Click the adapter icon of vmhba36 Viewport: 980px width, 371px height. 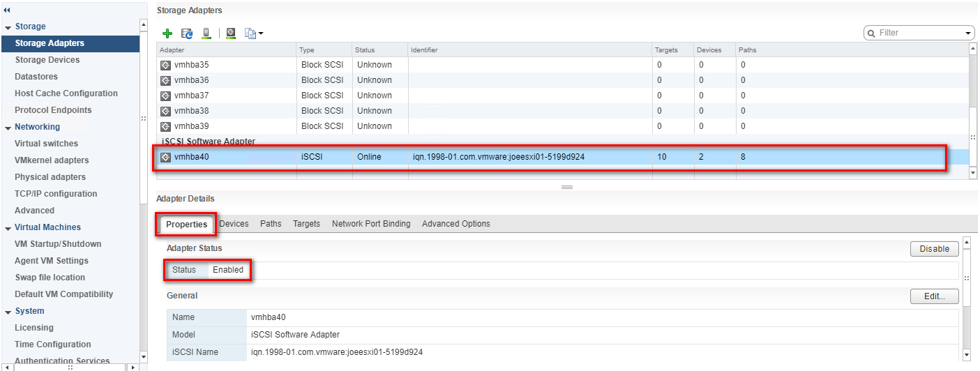coord(165,80)
